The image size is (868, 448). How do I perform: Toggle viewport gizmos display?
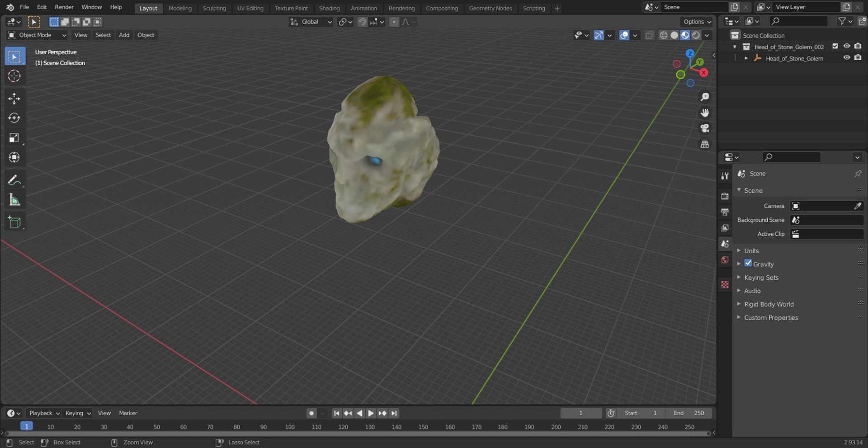(599, 35)
